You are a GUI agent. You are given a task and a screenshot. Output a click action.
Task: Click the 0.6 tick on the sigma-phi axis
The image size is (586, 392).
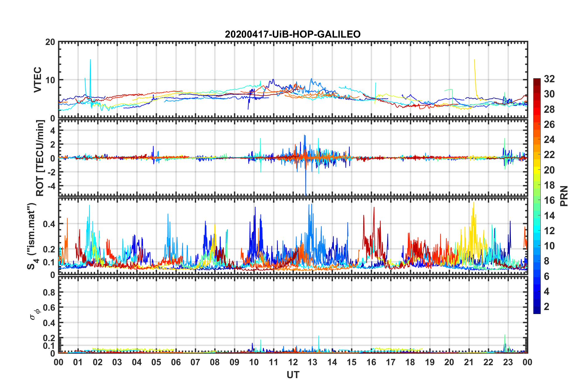click(x=49, y=308)
